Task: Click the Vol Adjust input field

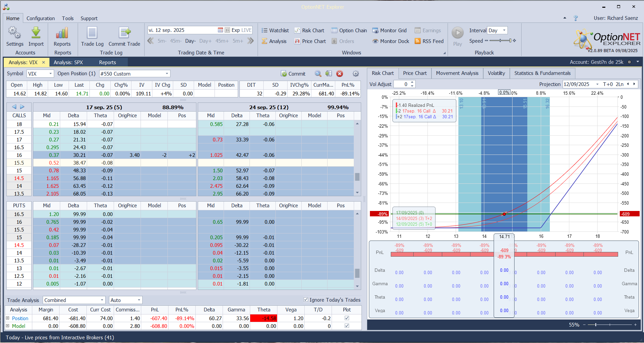Action: tap(402, 84)
